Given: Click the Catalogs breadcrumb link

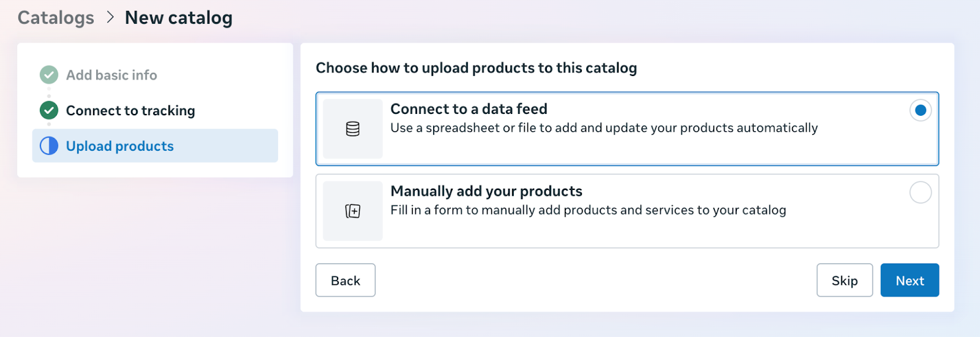Looking at the screenshot, I should tap(56, 18).
